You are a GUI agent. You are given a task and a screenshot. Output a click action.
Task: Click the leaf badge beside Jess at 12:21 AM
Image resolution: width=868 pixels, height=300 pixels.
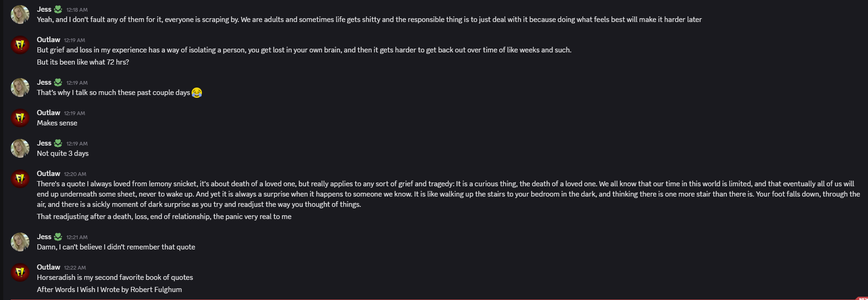coord(58,237)
